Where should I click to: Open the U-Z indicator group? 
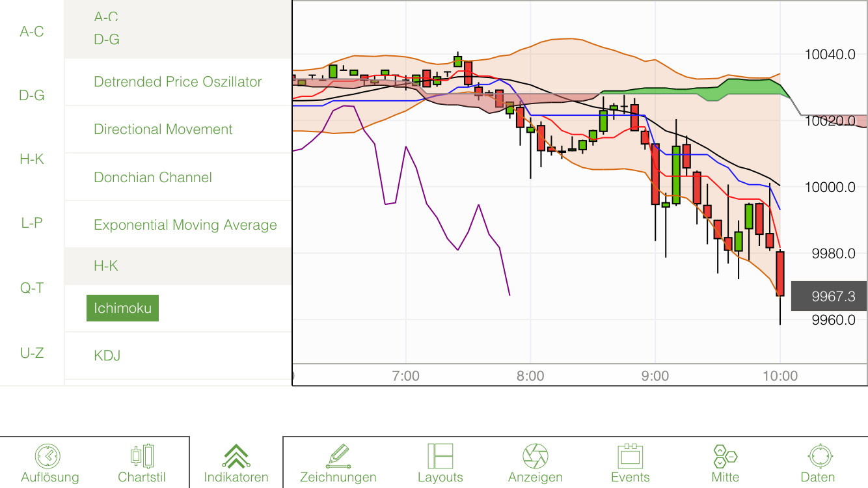[x=31, y=353]
